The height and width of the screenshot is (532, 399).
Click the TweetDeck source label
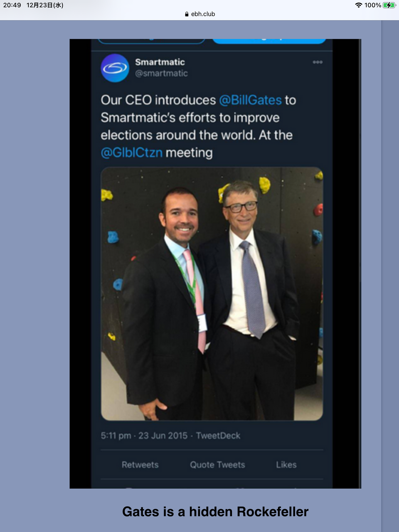click(218, 436)
